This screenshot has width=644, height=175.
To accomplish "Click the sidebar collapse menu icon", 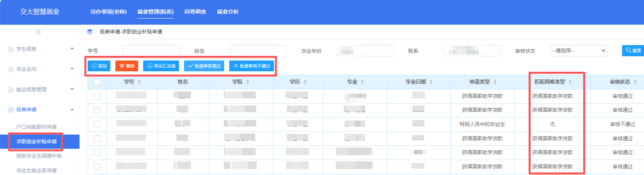I will 38,32.
